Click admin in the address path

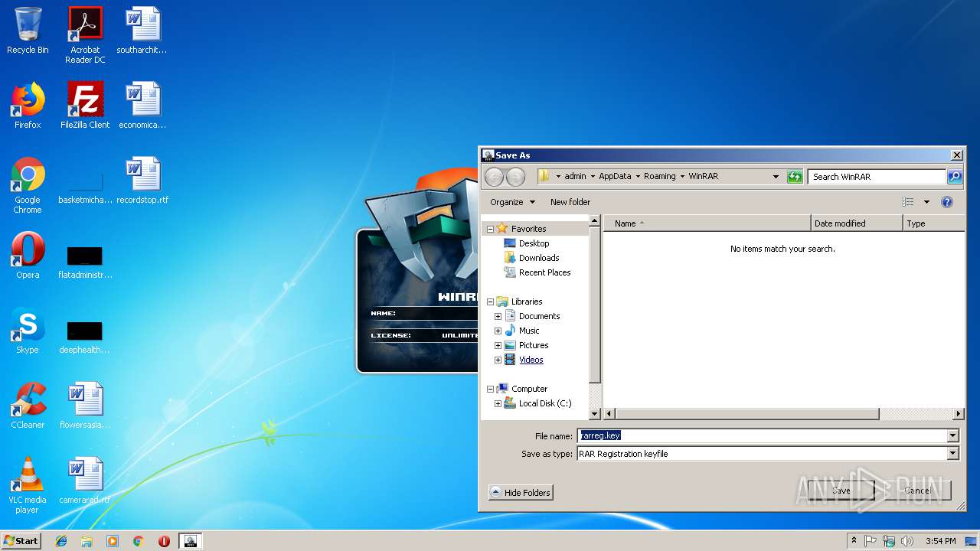575,177
